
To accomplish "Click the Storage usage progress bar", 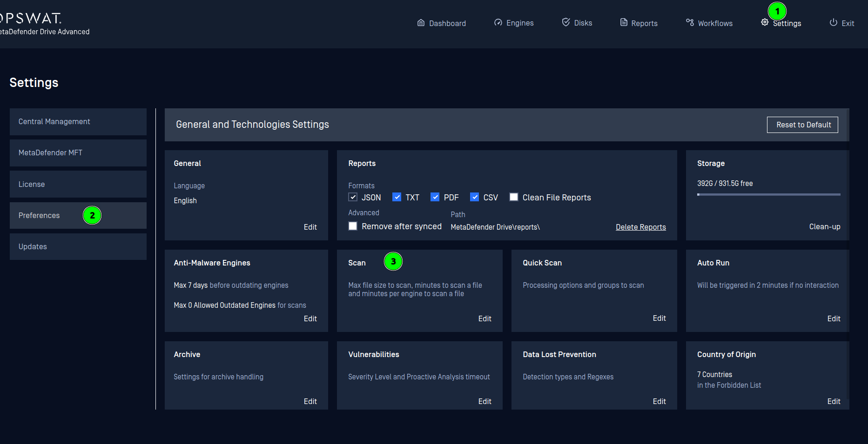I will pos(769,194).
